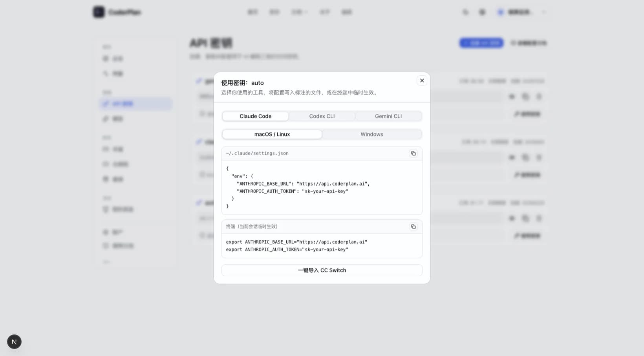Screen dimensions: 644x356
Task: Click the JSON "ANTHROPIC_AUTH_TOKEN" line
Action: click(x=293, y=191)
